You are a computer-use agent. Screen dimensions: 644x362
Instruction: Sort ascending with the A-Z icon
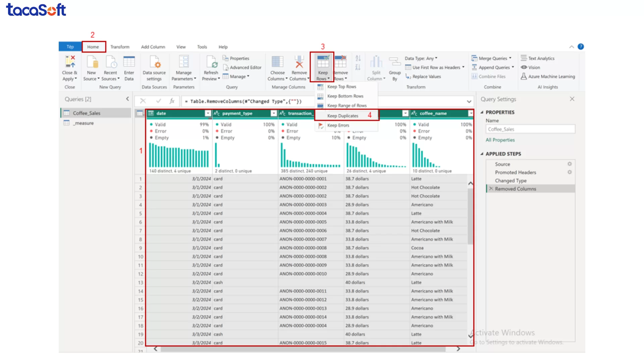point(358,58)
